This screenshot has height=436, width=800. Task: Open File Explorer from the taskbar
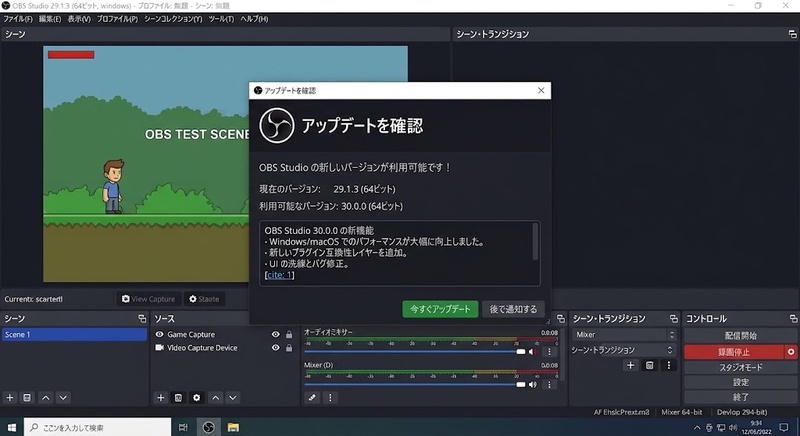[x=233, y=427]
